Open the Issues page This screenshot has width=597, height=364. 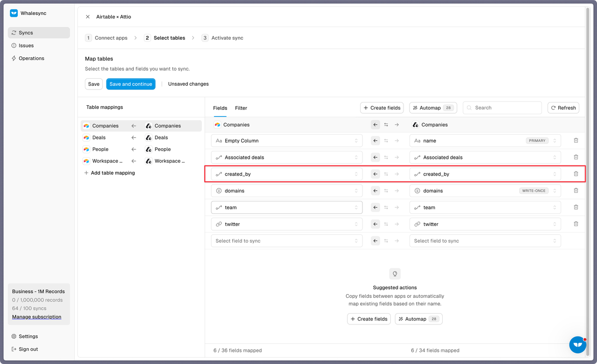[39, 46]
